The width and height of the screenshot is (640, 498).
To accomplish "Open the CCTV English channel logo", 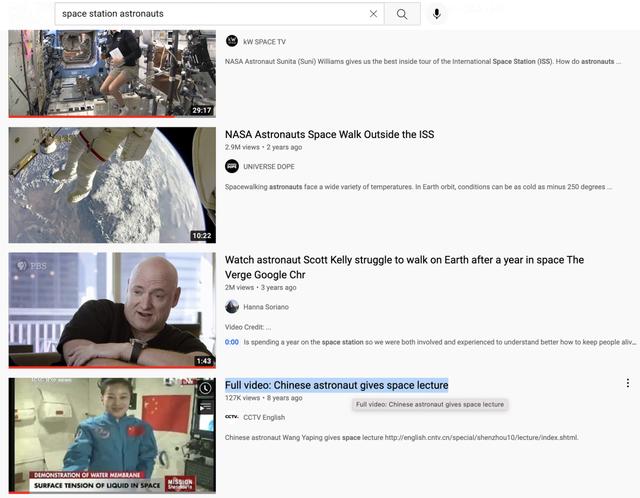I will coord(232,417).
